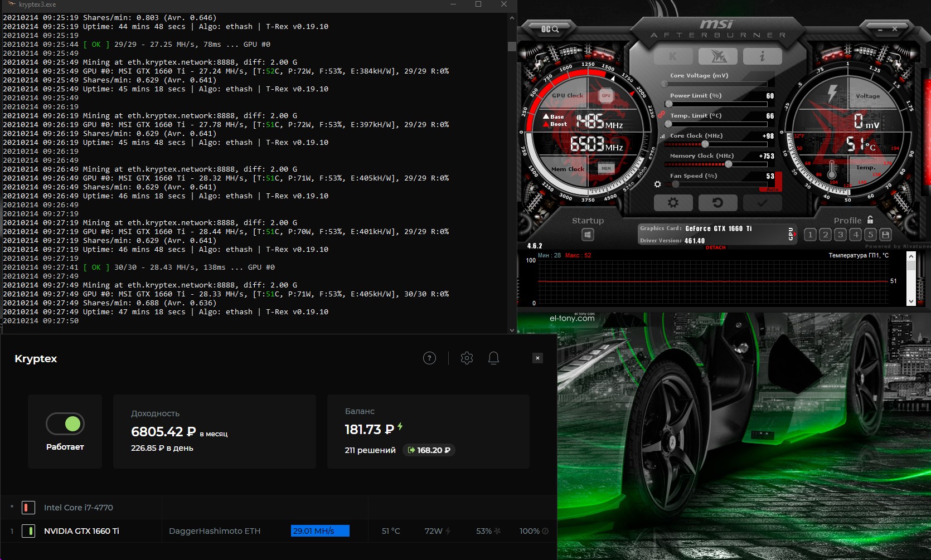Screen dimensions: 931x560
Task: Click the kryptex3.exe title bar icon
Action: point(11,4)
